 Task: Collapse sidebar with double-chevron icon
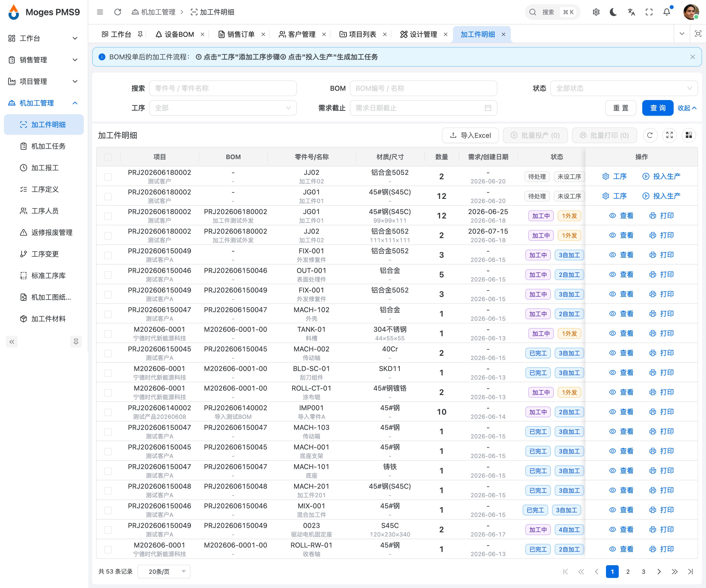coord(12,342)
